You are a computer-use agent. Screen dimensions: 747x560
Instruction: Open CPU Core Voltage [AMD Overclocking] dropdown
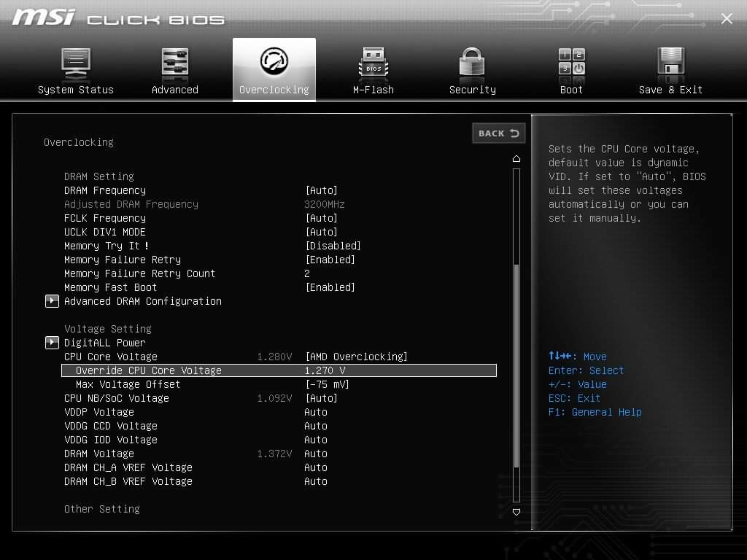(356, 357)
